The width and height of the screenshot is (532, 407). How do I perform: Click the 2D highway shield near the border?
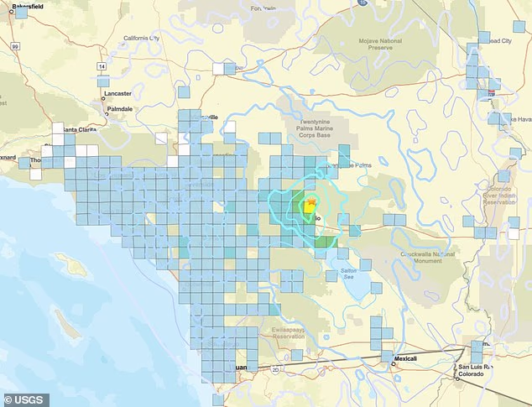click(x=272, y=367)
